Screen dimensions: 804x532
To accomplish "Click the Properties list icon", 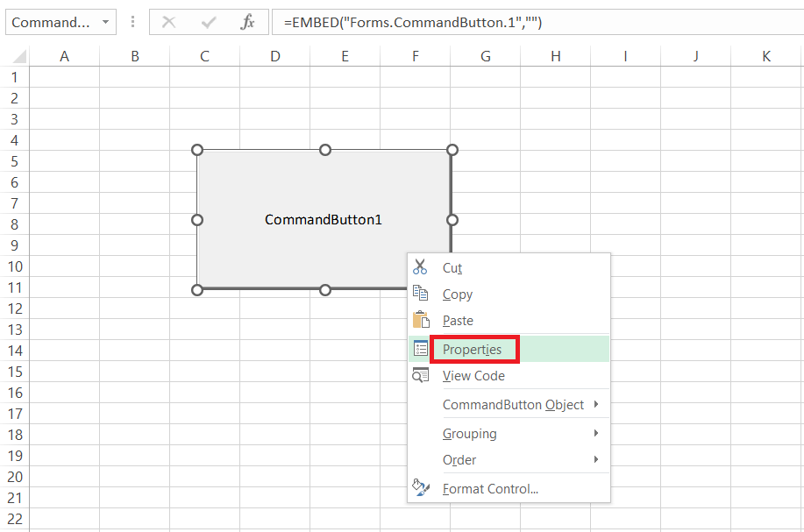I will (x=421, y=349).
